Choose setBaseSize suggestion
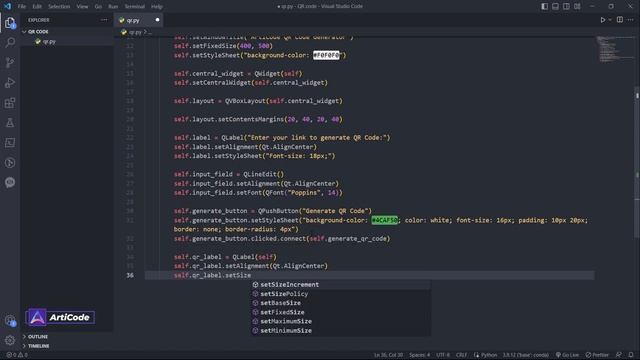This screenshot has width=640, height=360. point(340,303)
